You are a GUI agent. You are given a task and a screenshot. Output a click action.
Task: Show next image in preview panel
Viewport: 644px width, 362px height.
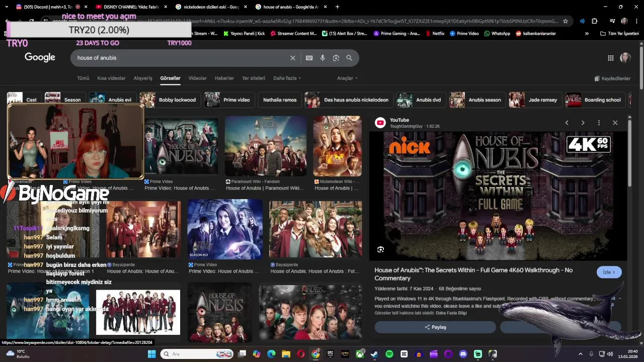[583, 123]
